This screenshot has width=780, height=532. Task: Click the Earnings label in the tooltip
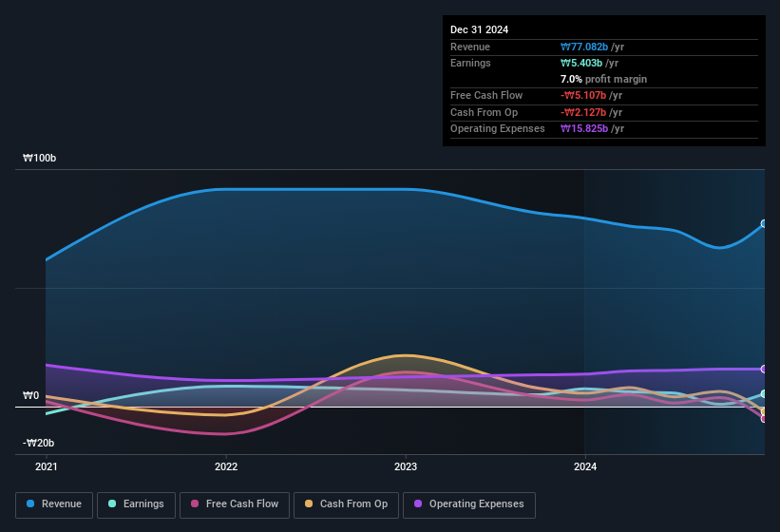coord(470,63)
